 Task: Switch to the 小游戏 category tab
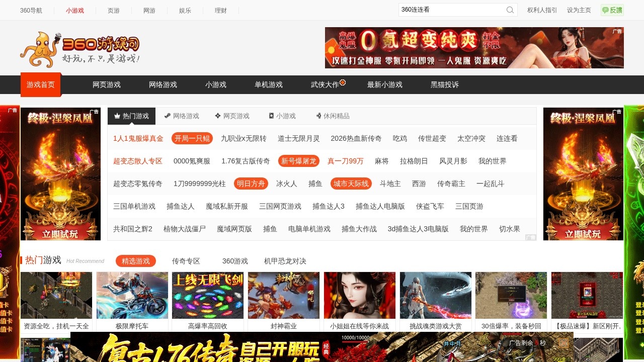(x=282, y=116)
